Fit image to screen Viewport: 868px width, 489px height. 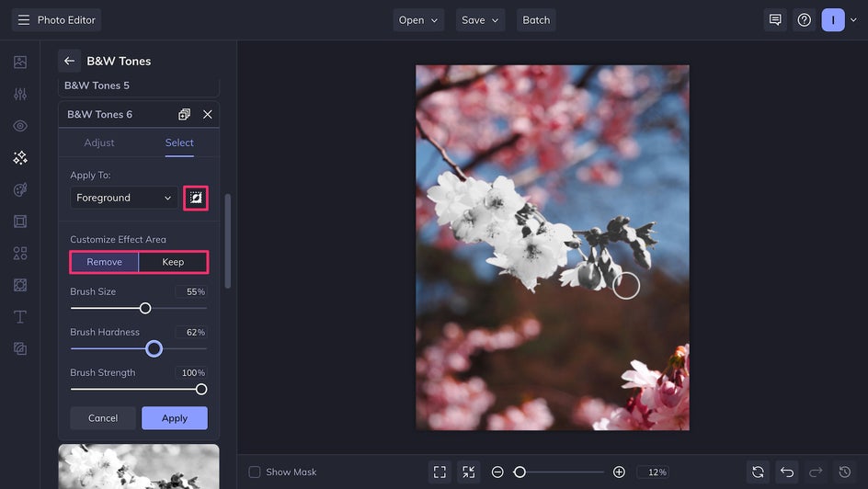440,472
